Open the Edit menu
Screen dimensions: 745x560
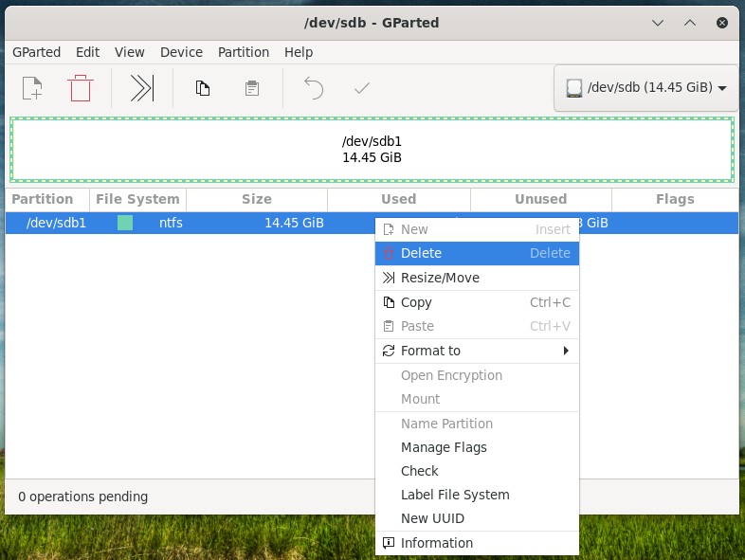pos(87,52)
